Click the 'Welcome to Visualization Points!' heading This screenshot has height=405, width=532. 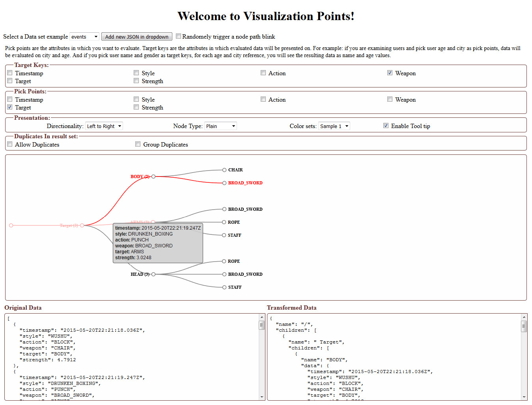[x=266, y=16]
